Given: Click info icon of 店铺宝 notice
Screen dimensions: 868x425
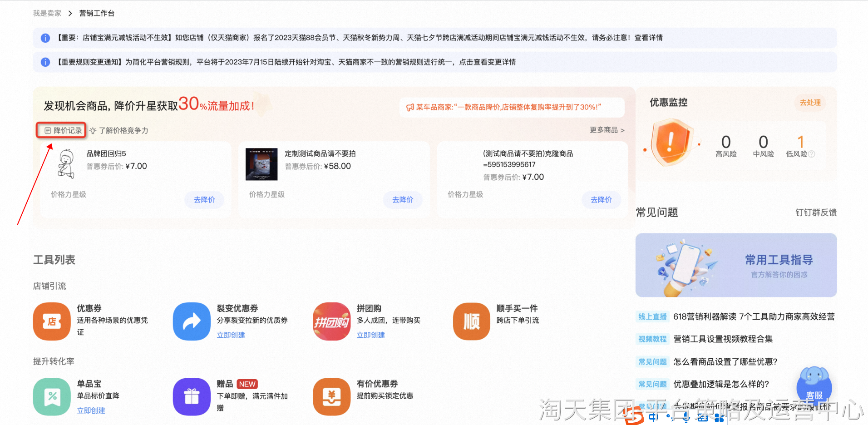Looking at the screenshot, I should [45, 38].
